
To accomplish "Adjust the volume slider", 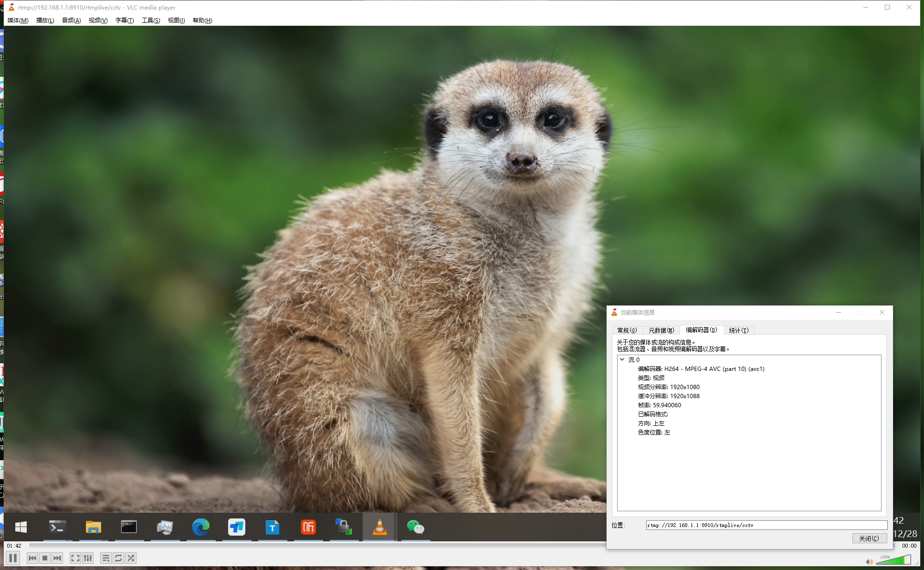I will 893,560.
